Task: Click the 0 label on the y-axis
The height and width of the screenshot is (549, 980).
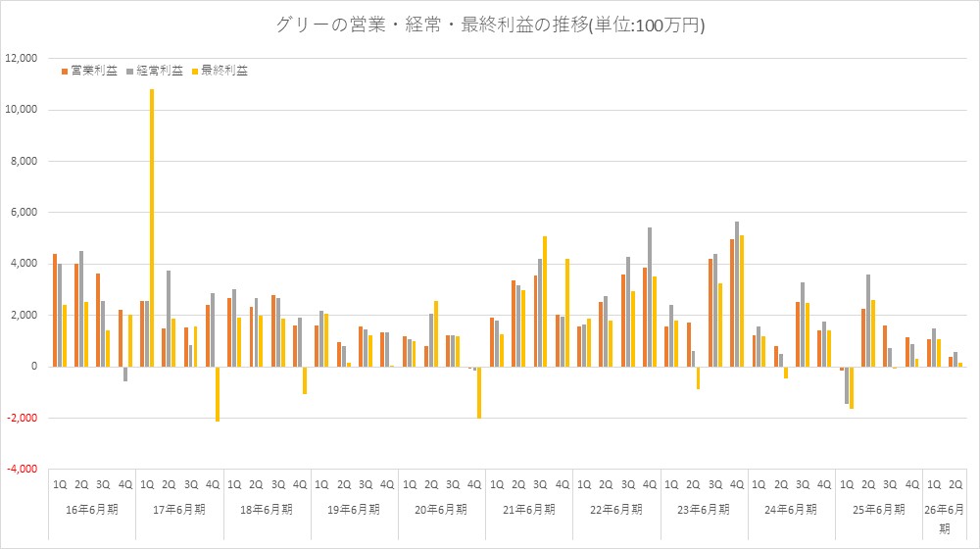Action: click(33, 367)
